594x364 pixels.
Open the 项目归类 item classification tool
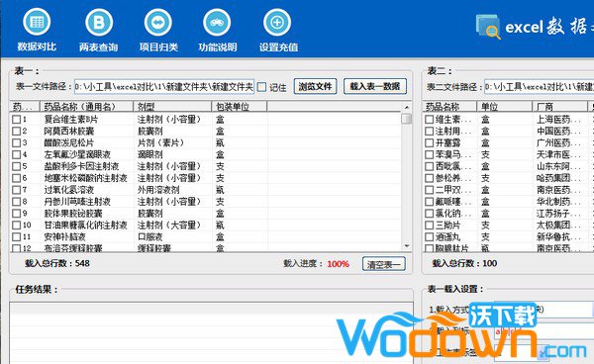pyautogui.click(x=158, y=31)
